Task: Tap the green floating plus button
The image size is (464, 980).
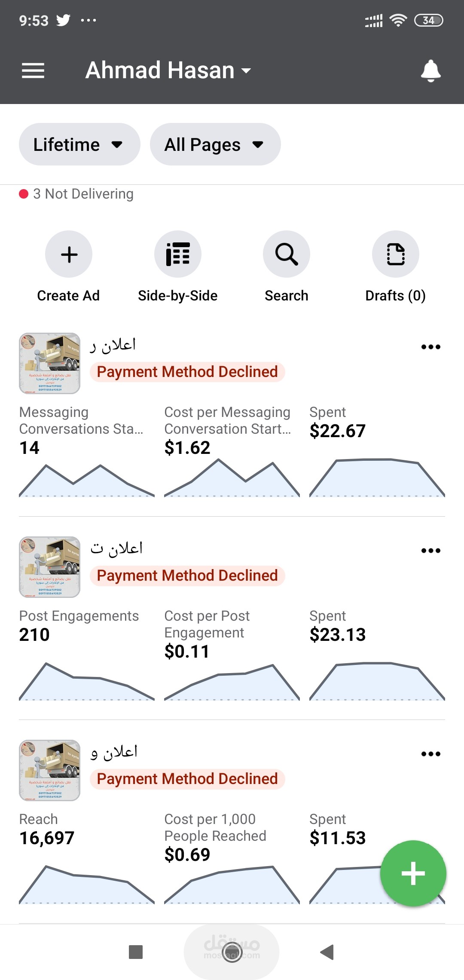Action: point(413,873)
